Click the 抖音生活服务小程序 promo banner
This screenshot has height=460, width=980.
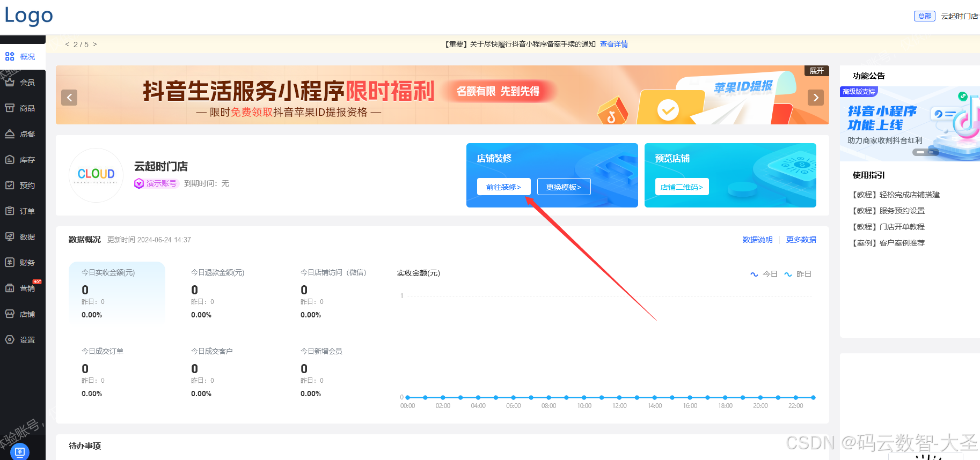pos(442,95)
